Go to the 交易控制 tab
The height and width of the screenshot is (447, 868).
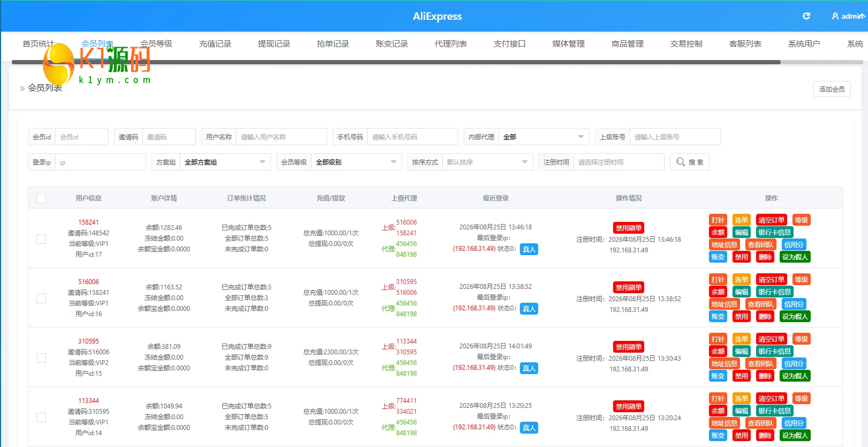pos(686,43)
